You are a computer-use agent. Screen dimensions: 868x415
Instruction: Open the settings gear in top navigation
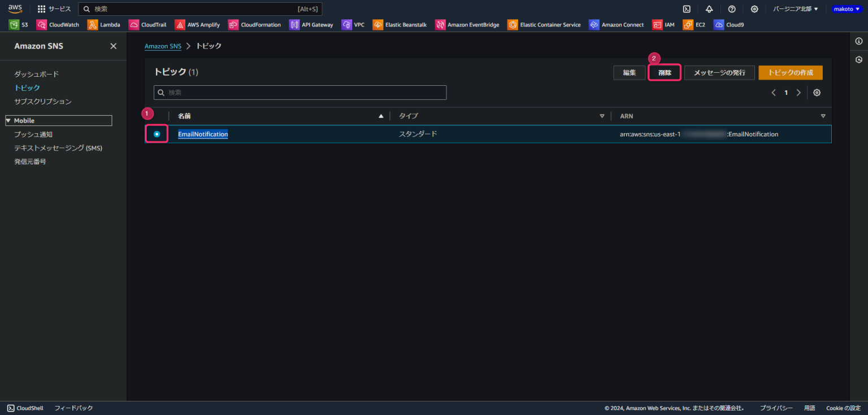pos(754,9)
